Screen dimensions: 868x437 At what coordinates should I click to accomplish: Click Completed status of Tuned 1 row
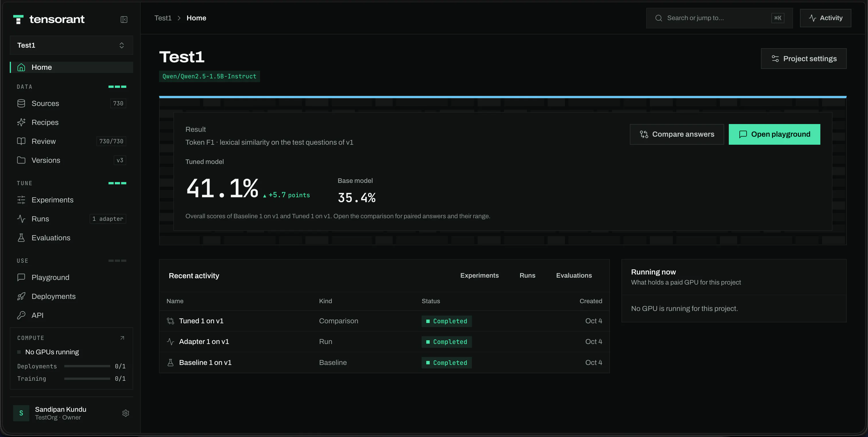446,321
